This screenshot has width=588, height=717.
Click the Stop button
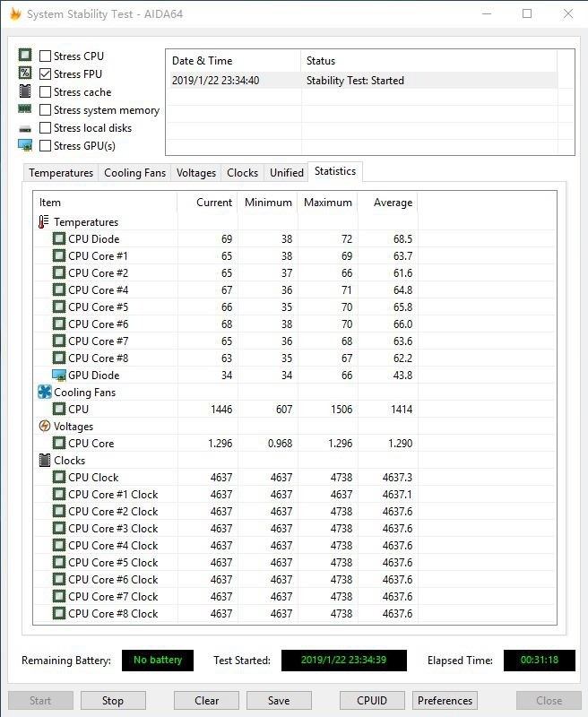(x=113, y=701)
